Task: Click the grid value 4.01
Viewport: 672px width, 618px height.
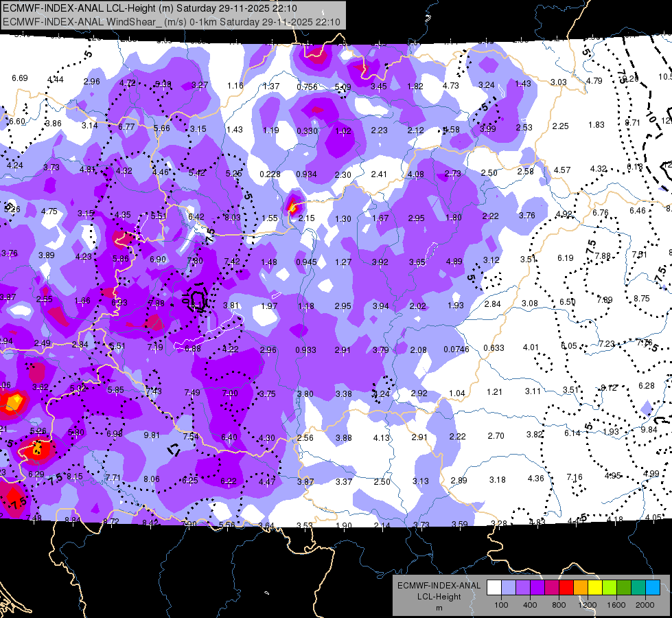Action: (531, 347)
